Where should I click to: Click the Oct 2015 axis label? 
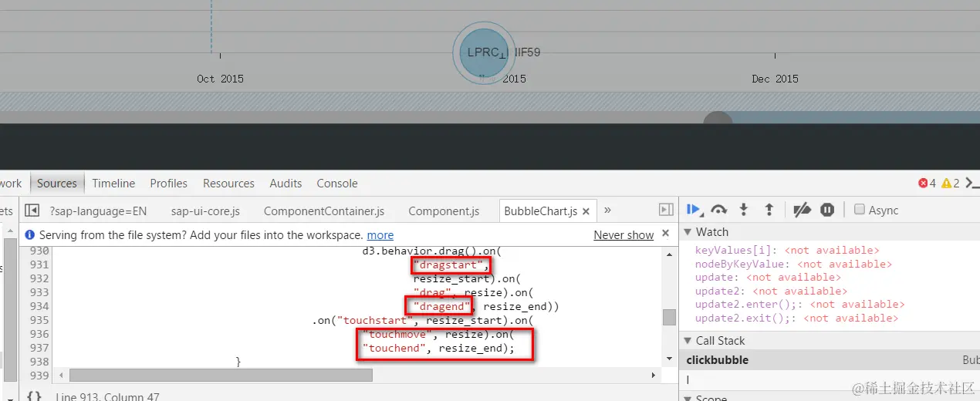pos(219,79)
